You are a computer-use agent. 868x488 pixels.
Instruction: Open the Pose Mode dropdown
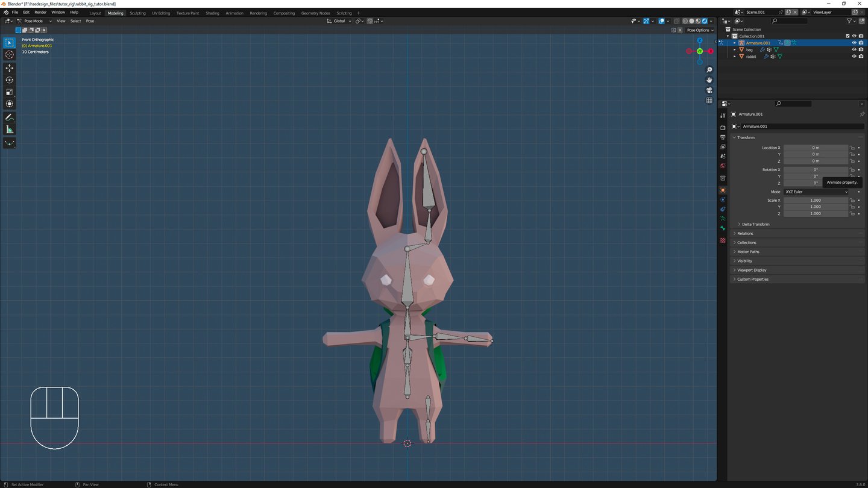tap(34, 21)
